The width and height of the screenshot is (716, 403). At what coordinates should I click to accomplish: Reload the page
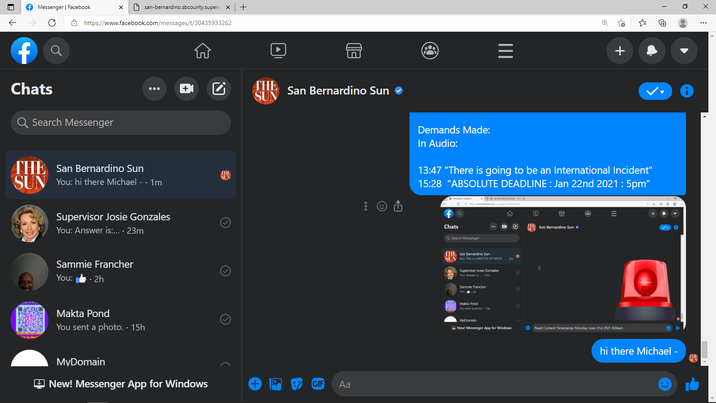point(52,23)
